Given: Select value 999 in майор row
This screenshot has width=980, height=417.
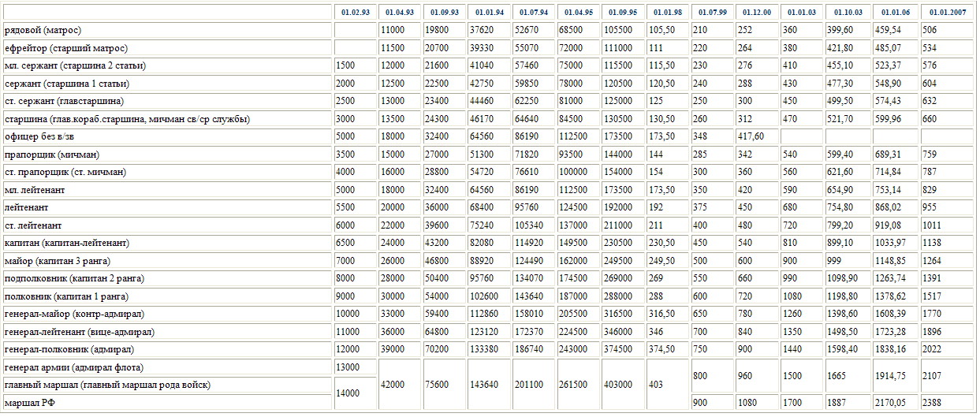Looking at the screenshot, I should click(835, 261).
